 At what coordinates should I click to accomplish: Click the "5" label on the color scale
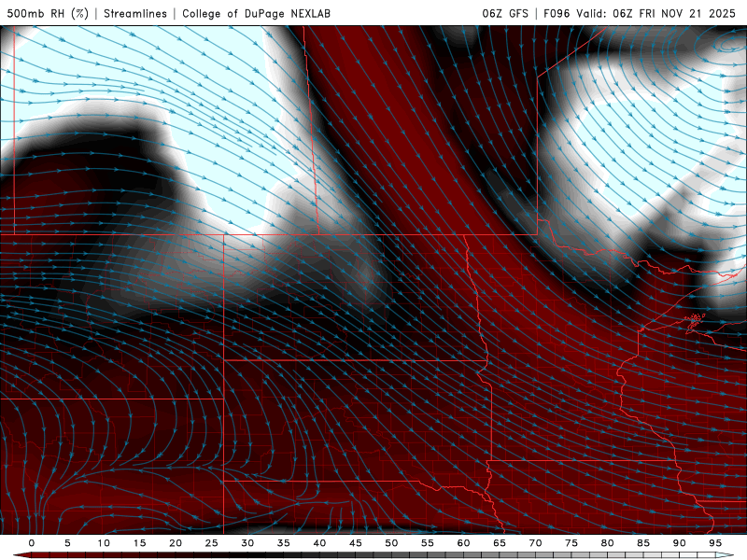click(x=67, y=543)
